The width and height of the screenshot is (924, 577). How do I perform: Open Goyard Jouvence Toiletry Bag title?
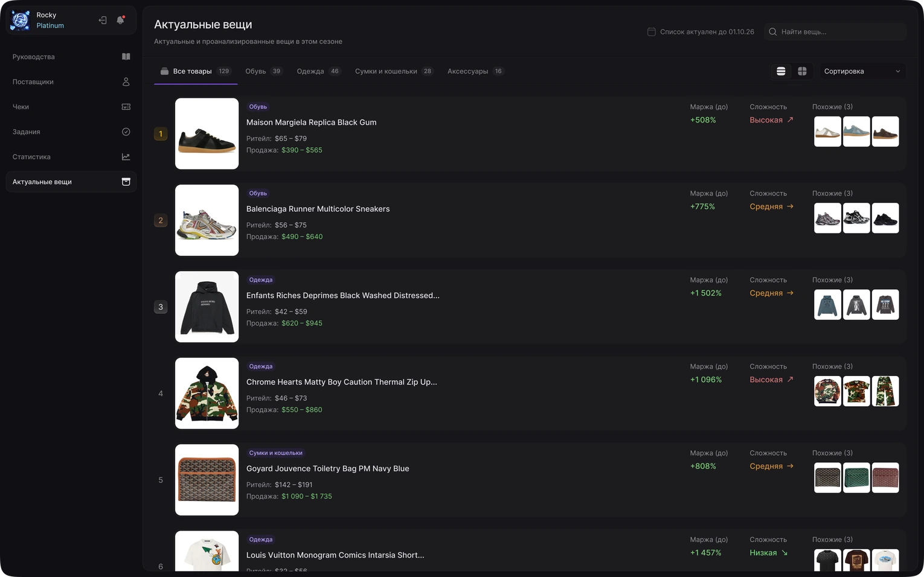click(x=327, y=468)
